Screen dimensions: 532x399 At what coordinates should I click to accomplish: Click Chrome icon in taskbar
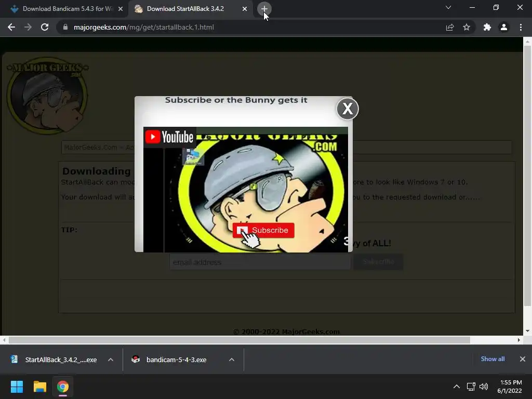[63, 387]
